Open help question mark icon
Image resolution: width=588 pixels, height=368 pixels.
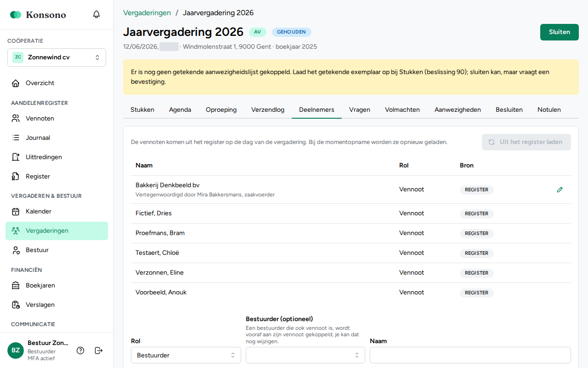(x=80, y=351)
